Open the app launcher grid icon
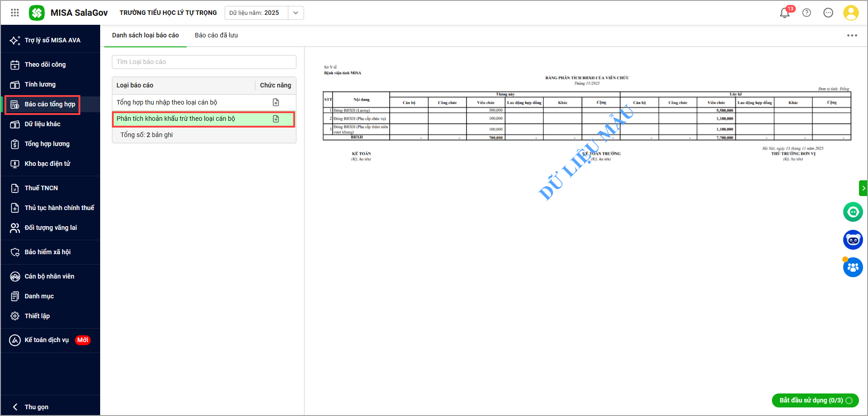This screenshot has height=416, width=868. [x=15, y=13]
